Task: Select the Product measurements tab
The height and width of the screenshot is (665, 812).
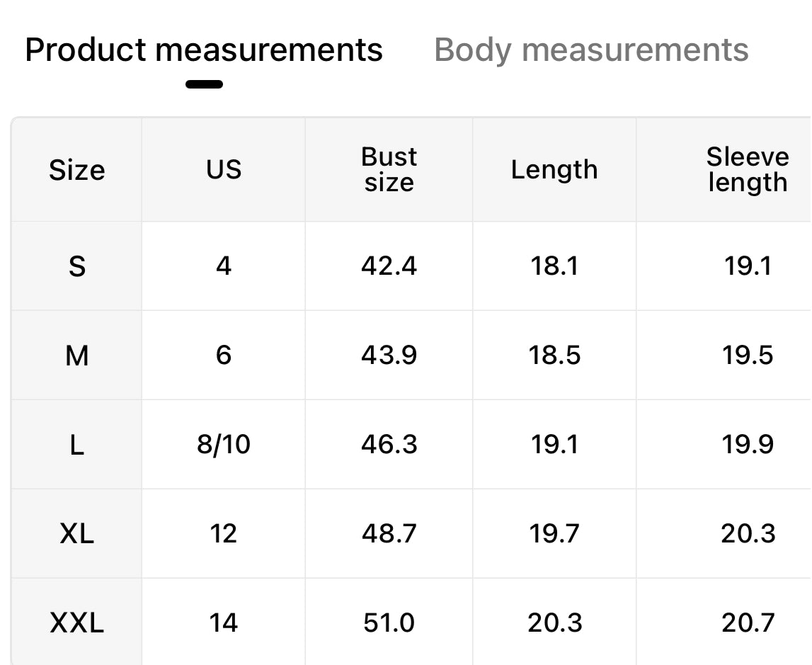Action: [204, 50]
